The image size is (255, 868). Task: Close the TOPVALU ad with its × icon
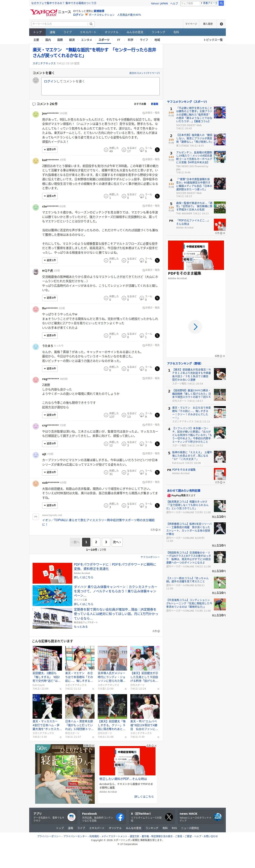coord(159,530)
